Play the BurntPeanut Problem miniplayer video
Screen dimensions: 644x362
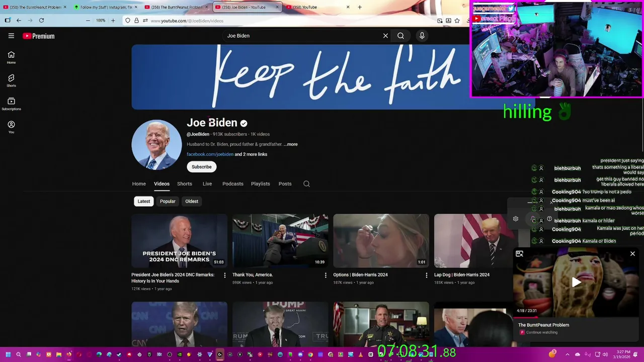pos(576,282)
